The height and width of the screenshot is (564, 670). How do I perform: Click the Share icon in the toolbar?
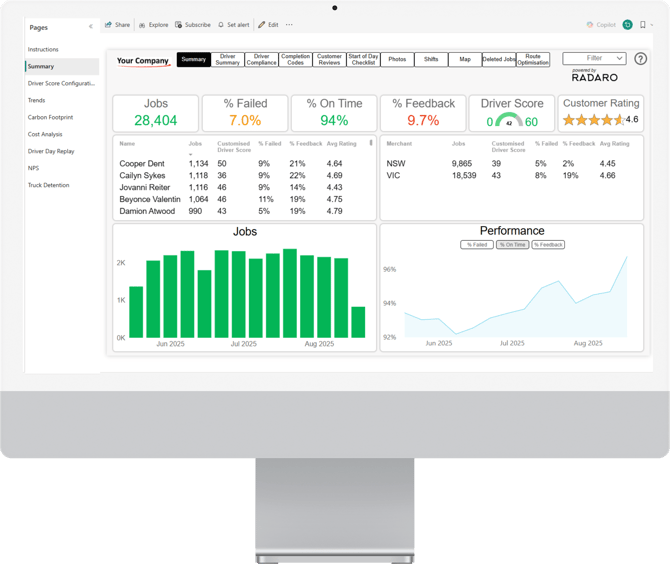(x=108, y=25)
